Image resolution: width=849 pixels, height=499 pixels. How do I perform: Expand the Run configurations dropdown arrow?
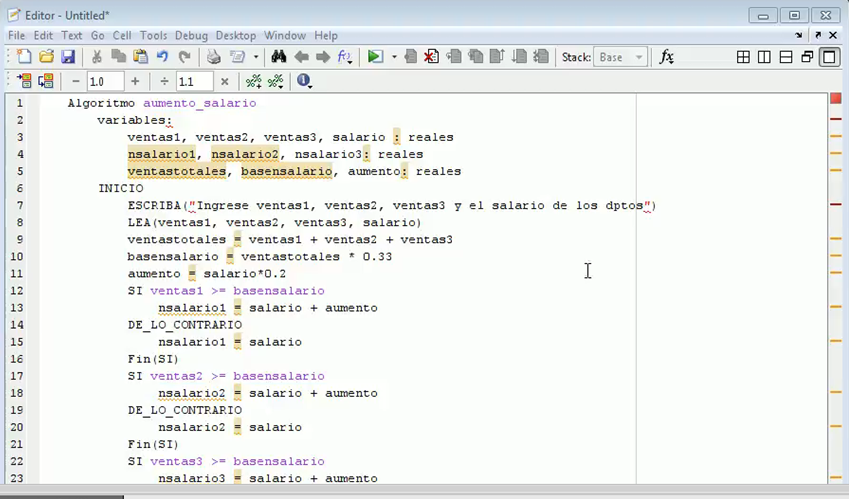[394, 57]
